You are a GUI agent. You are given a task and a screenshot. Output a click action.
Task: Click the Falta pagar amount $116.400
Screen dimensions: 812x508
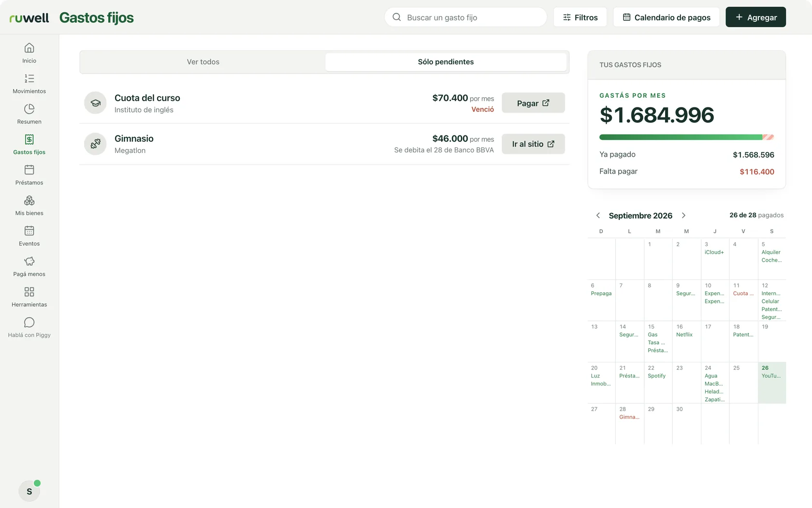pyautogui.click(x=757, y=172)
